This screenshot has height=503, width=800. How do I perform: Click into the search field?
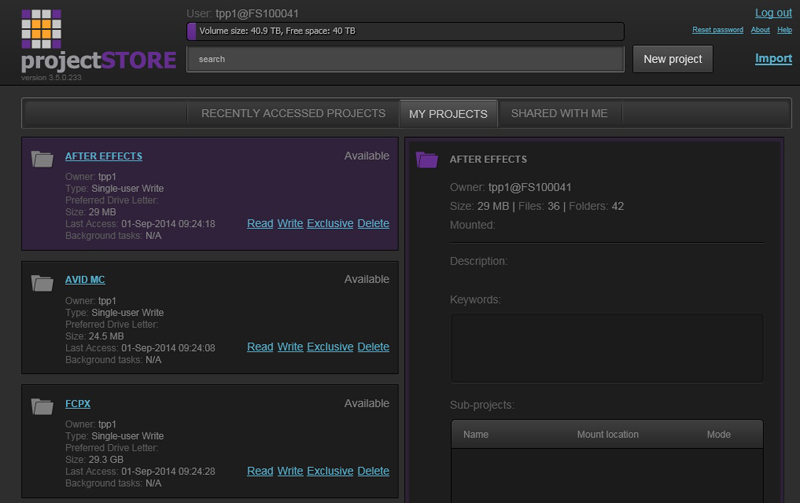405,59
